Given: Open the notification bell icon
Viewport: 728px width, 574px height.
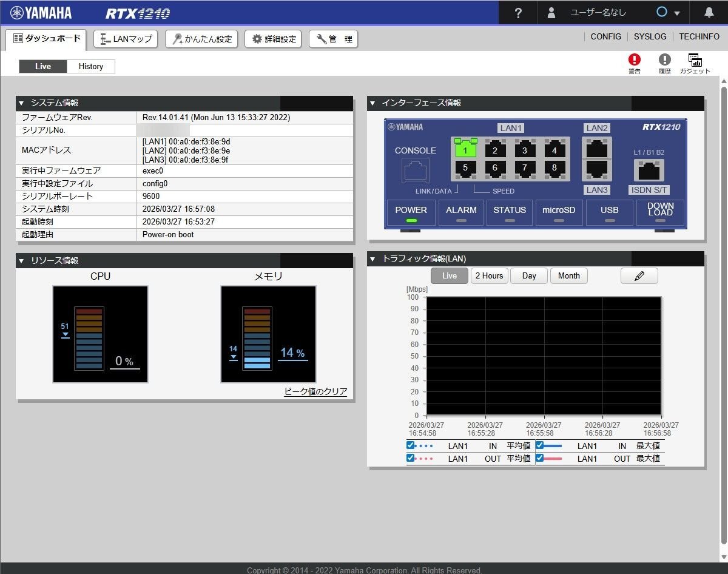Looking at the screenshot, I should (x=709, y=13).
